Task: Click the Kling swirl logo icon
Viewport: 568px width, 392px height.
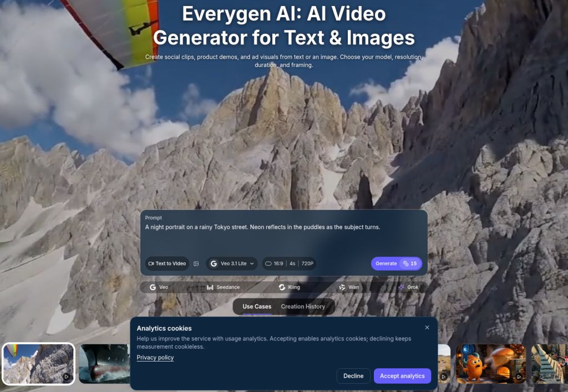Action: [282, 287]
